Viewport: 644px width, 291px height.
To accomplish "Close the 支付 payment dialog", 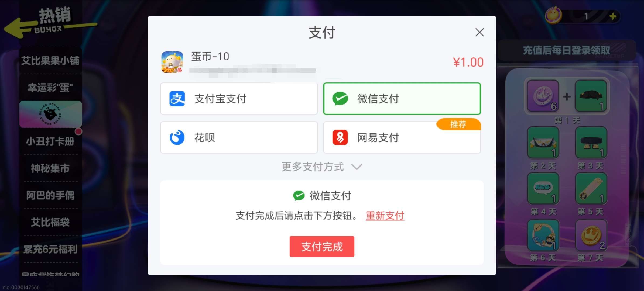I will (x=479, y=32).
